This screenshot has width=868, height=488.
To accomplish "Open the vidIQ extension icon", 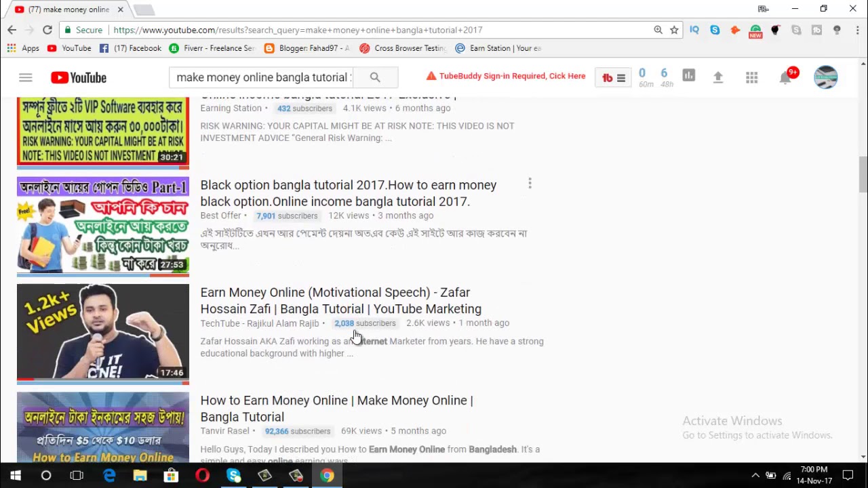I will click(x=694, y=30).
